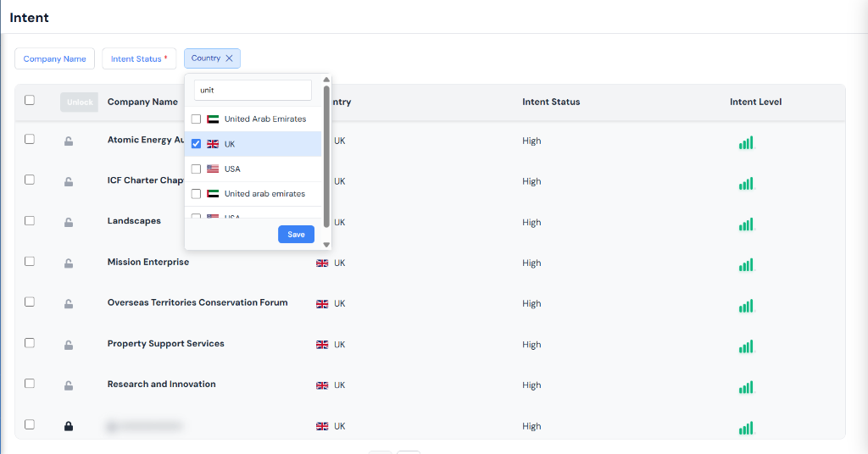Open the Intent Status filter dropdown
The image size is (868, 454).
(139, 58)
